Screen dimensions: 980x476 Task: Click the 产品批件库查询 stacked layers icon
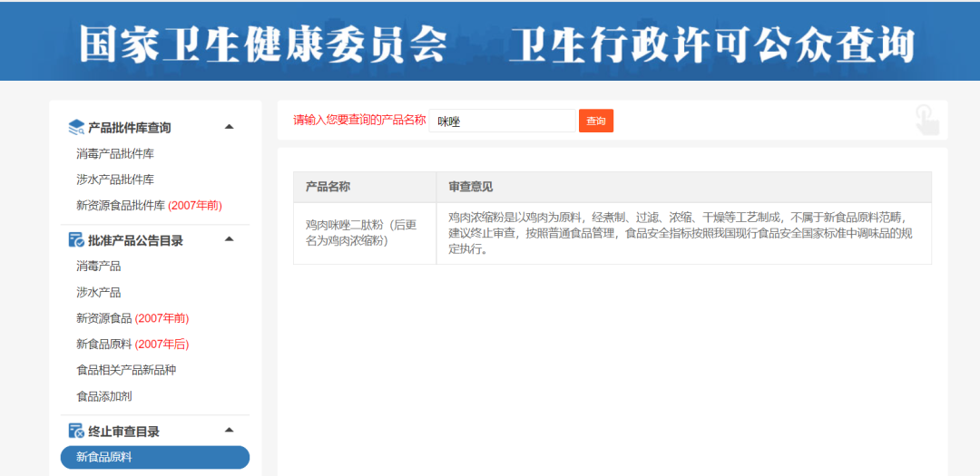pyautogui.click(x=76, y=128)
